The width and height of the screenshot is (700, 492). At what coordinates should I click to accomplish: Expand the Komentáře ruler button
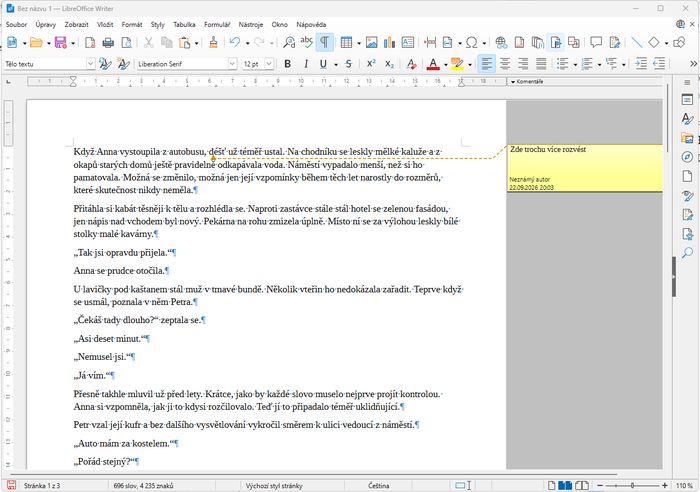click(527, 82)
